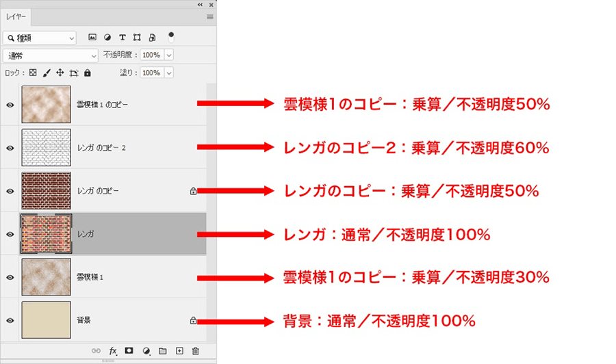Screen dimensions: 616x364
Task: Select layer name 背景
Action: tap(84, 320)
